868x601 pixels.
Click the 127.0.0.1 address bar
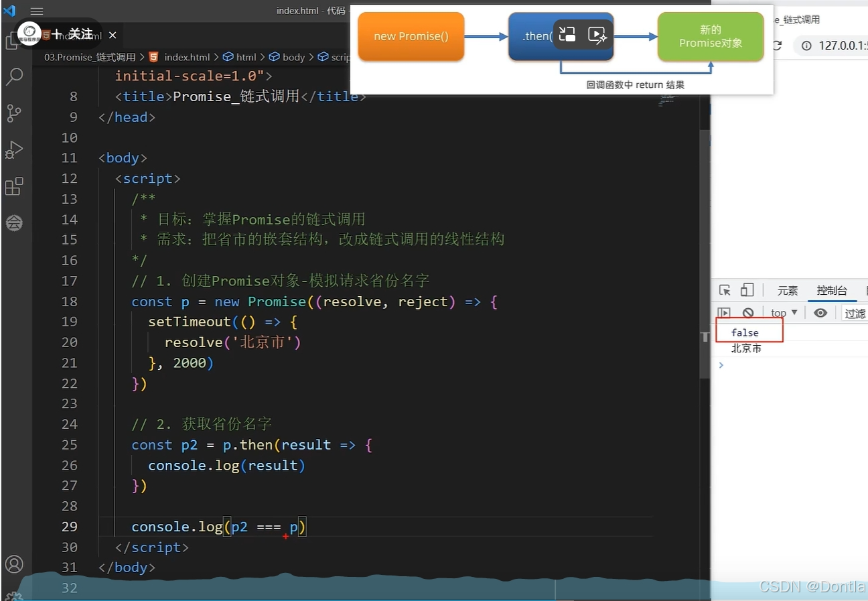[842, 46]
